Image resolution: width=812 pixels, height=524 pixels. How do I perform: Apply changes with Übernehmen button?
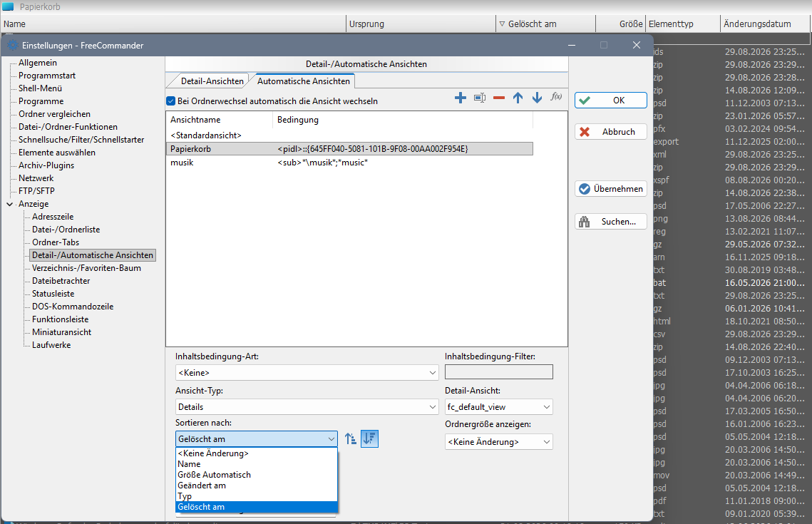click(610, 189)
